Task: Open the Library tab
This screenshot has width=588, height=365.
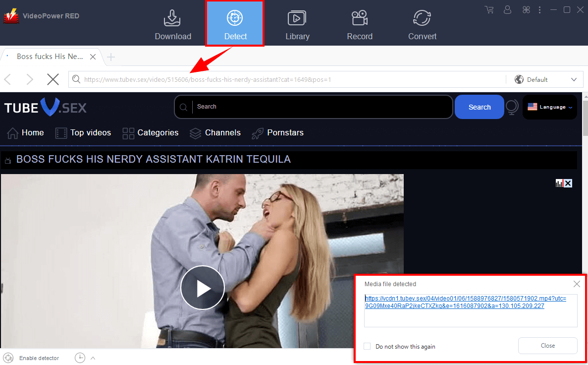Action: point(297,25)
